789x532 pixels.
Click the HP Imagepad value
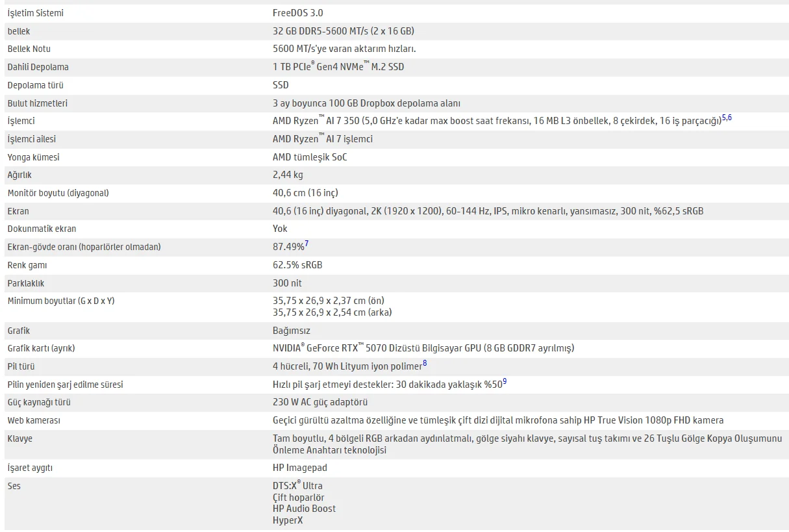coord(300,468)
